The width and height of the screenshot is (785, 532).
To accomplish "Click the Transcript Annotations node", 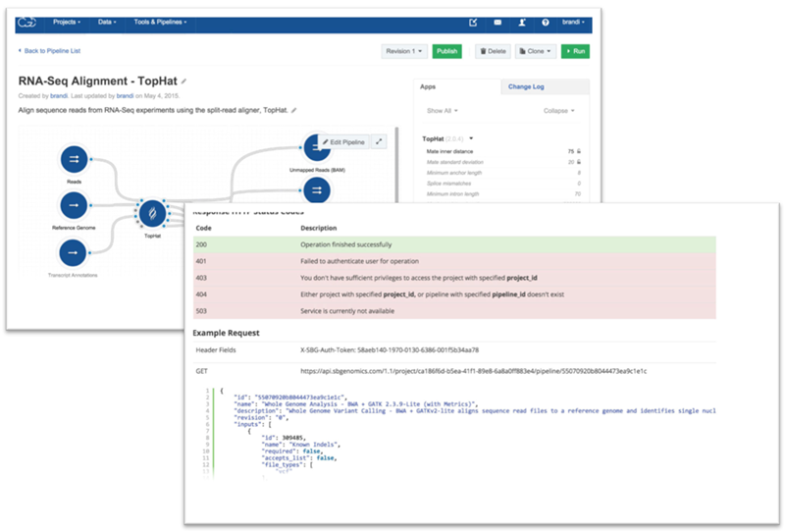I will pyautogui.click(x=72, y=252).
